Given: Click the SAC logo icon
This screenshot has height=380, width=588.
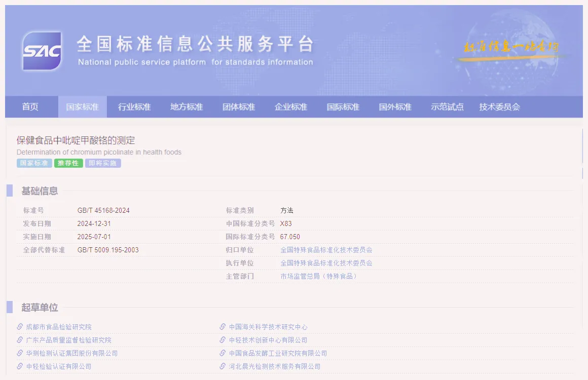Looking at the screenshot, I should pyautogui.click(x=42, y=51).
